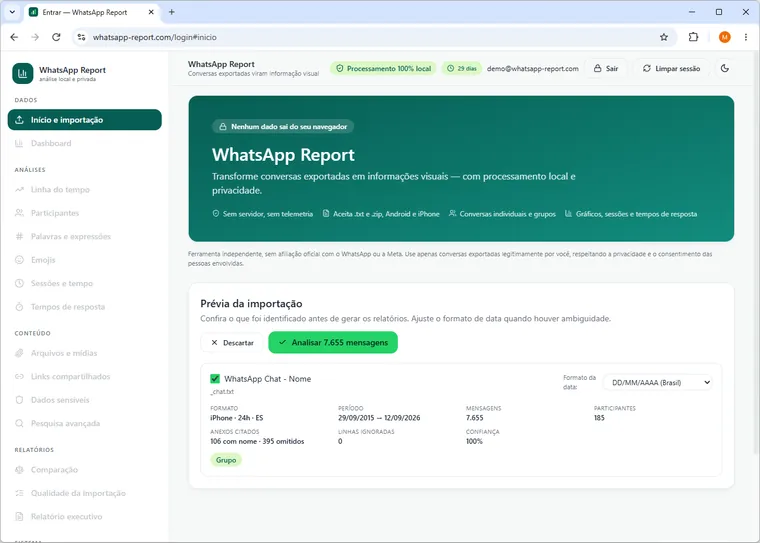Click the Grupo tag
The width and height of the screenshot is (760, 543).
click(226, 460)
